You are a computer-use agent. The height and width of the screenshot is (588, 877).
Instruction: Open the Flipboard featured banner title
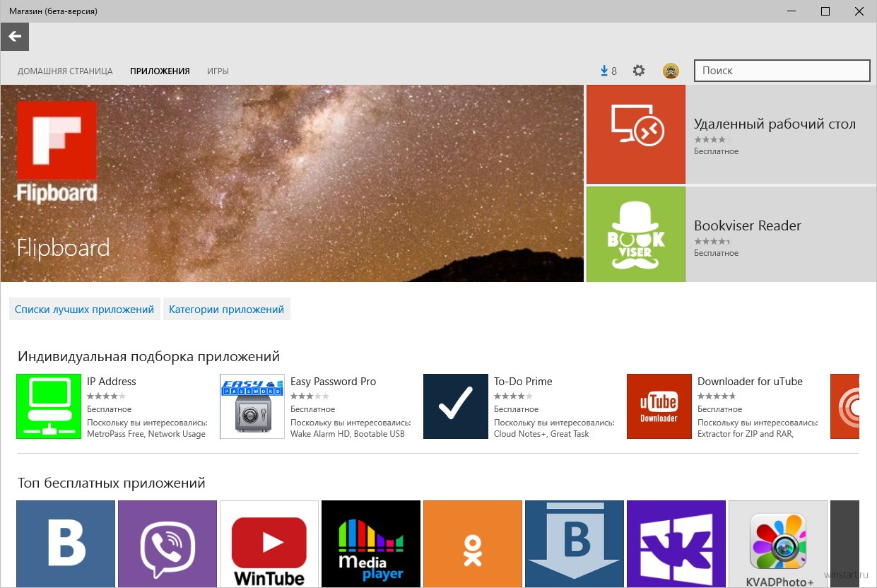coord(64,248)
